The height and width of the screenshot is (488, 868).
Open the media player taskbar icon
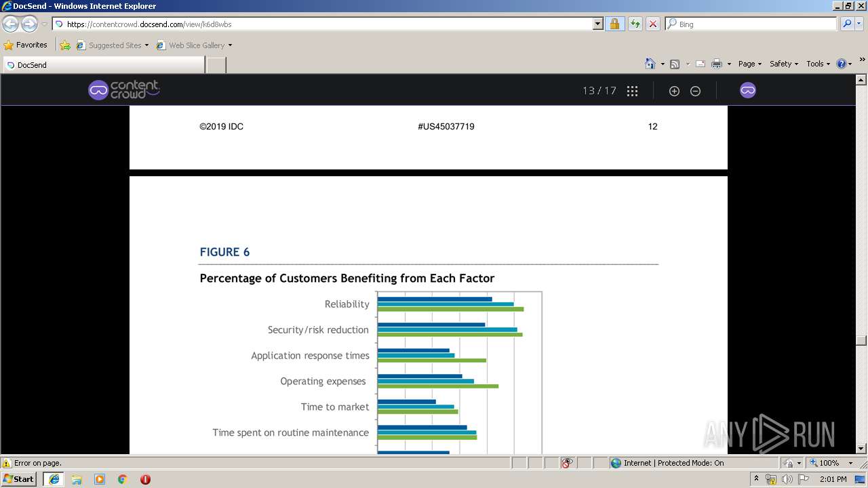[100, 479]
